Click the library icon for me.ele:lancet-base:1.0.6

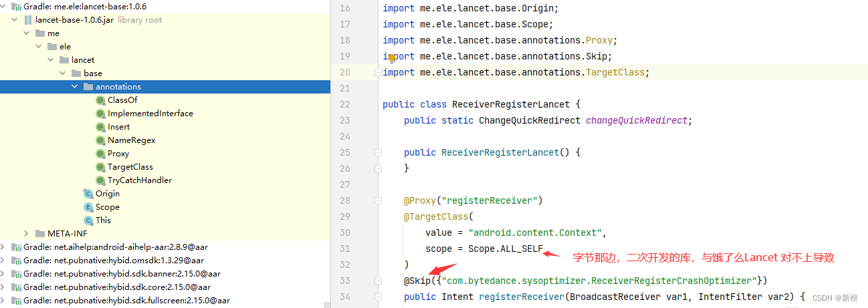pos(16,7)
